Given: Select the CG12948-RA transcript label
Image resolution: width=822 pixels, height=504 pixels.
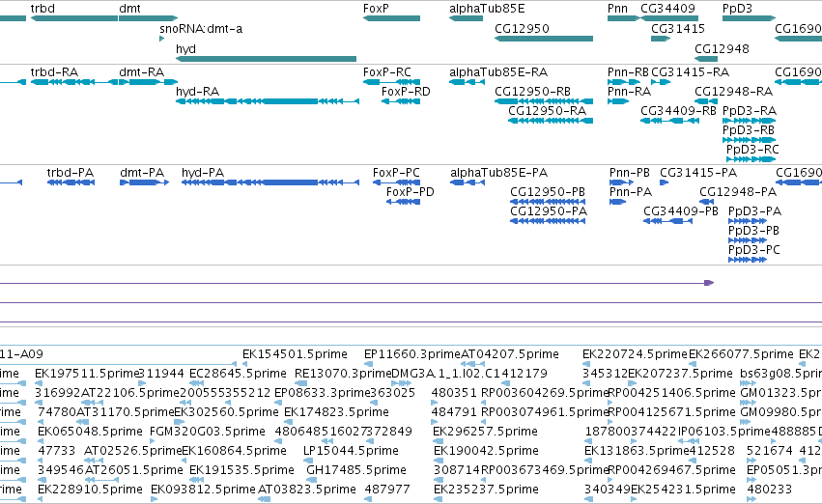Looking at the screenshot, I should [x=733, y=92].
